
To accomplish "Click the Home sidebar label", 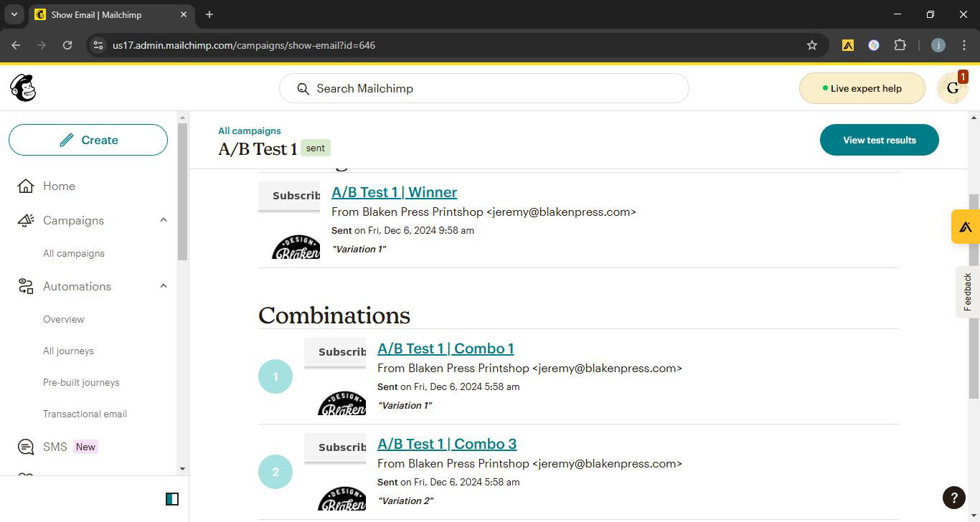I will tap(59, 186).
